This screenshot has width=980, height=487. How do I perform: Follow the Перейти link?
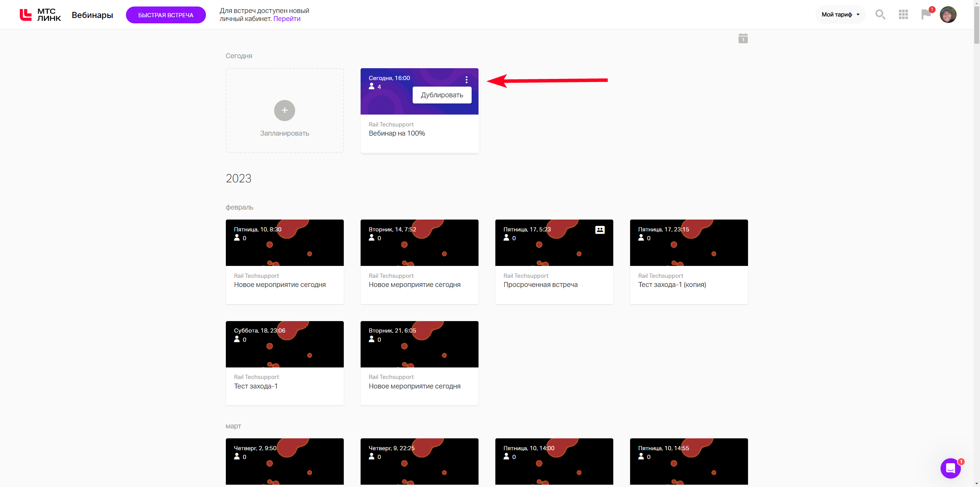pyautogui.click(x=287, y=19)
